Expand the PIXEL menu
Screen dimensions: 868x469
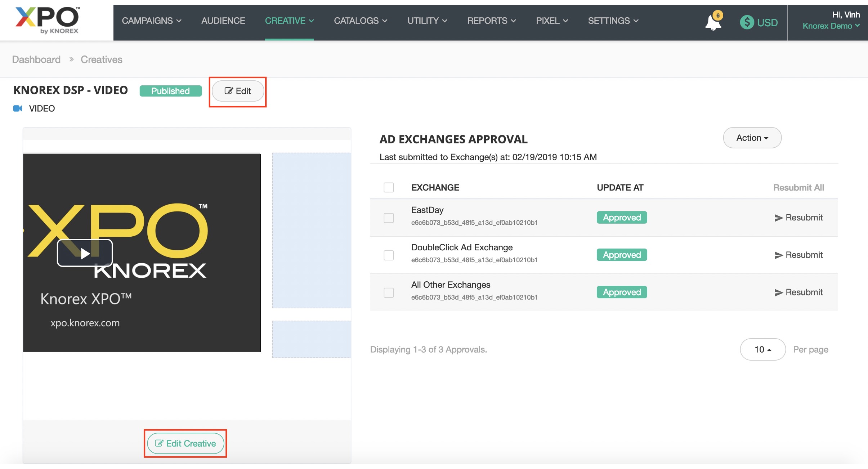(552, 21)
